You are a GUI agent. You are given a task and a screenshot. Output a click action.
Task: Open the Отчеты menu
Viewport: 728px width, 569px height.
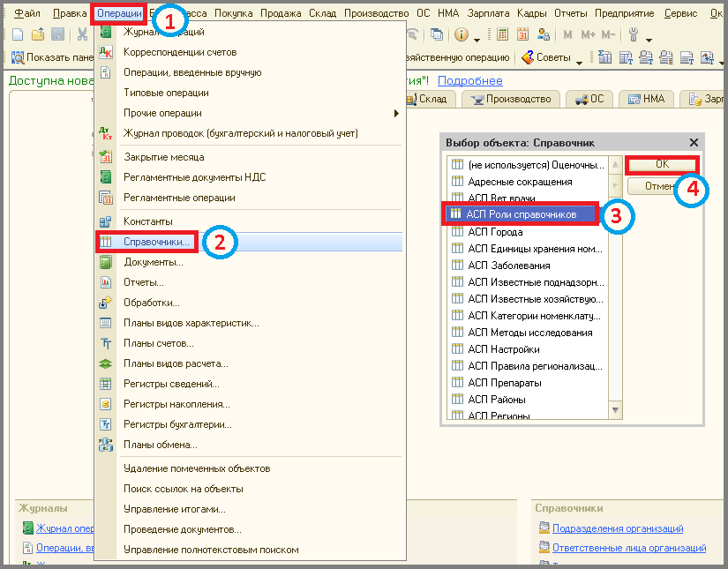tap(571, 13)
